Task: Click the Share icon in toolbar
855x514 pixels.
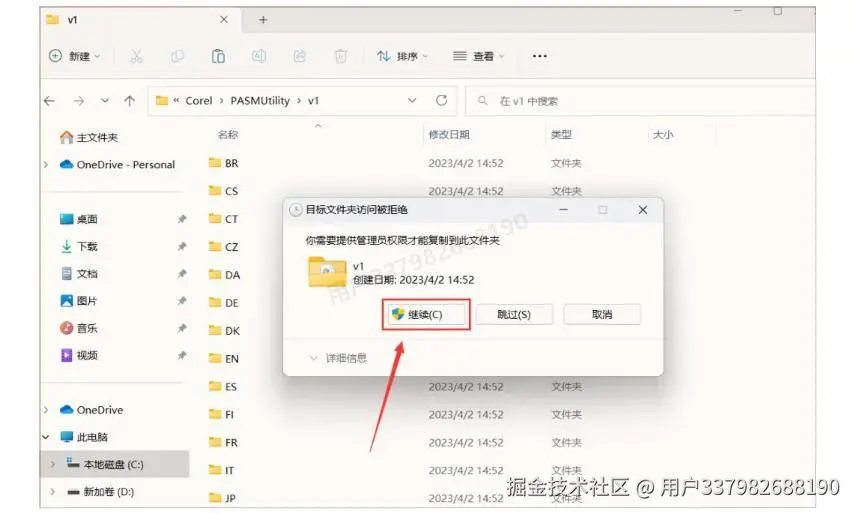Action: [x=299, y=56]
